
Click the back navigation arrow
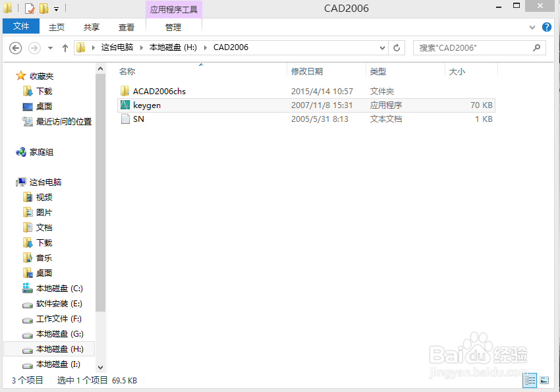(x=15, y=48)
